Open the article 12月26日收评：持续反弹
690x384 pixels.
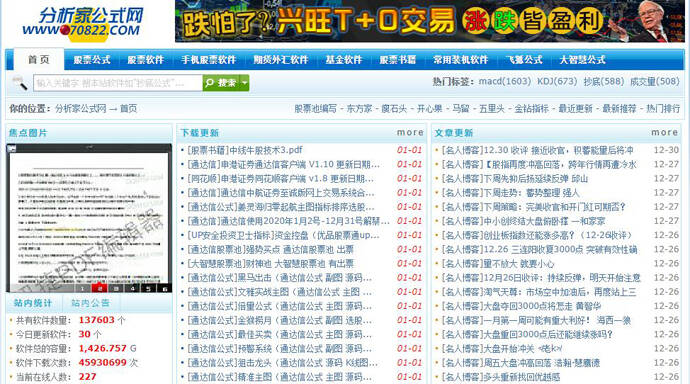[x=541, y=278]
